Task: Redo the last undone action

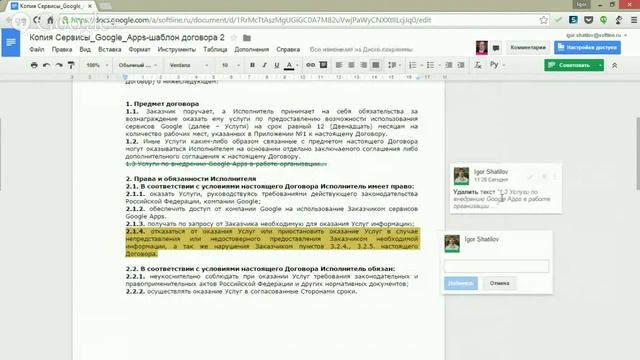Action: [59, 65]
